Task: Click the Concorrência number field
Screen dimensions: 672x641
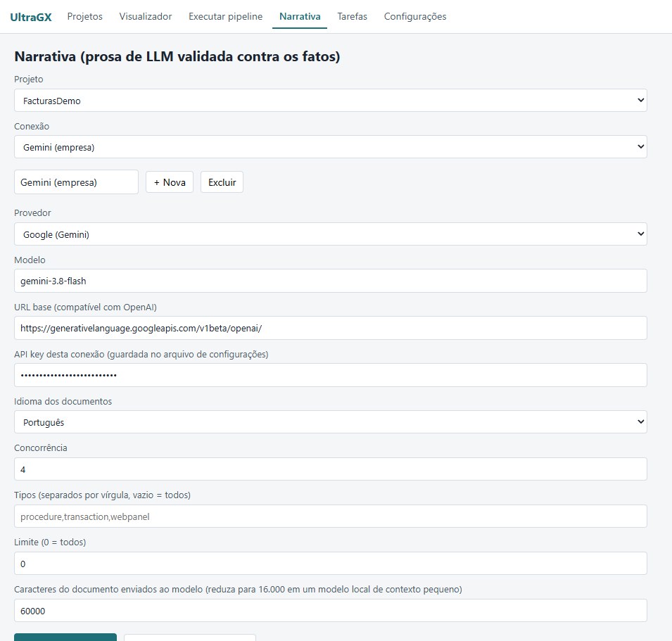Action: (331, 469)
